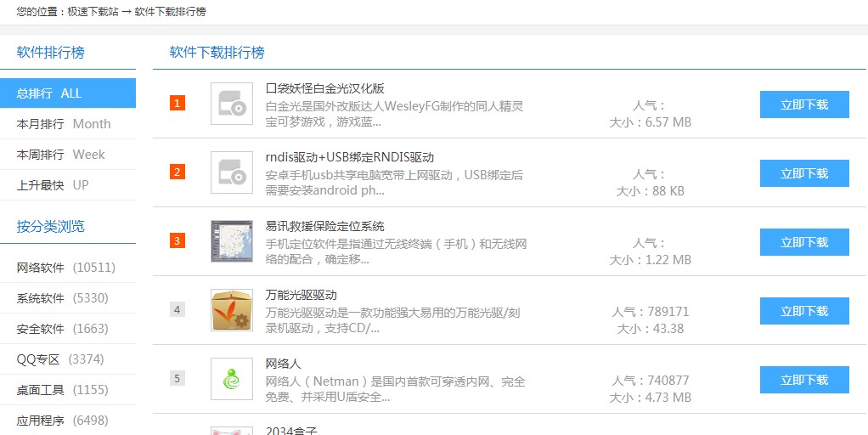Image resolution: width=868 pixels, height=435 pixels.
Task: Click the orange rank 3 badge
Action: tap(177, 240)
